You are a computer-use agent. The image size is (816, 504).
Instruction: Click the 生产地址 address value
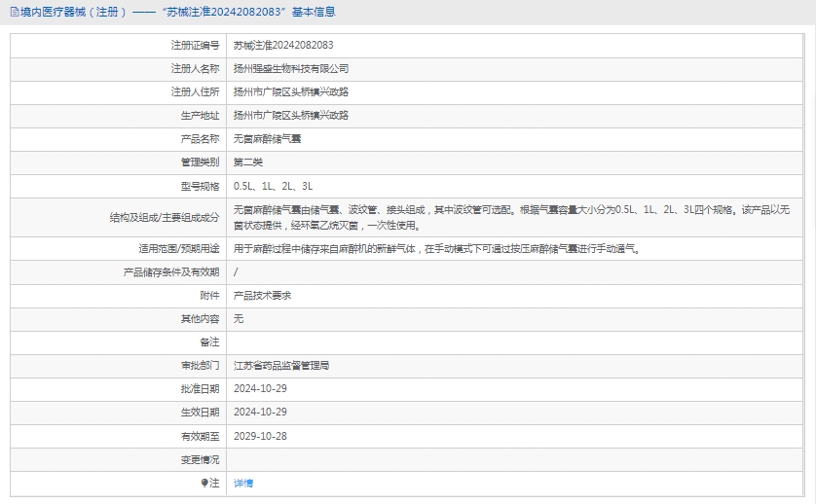[x=290, y=116]
